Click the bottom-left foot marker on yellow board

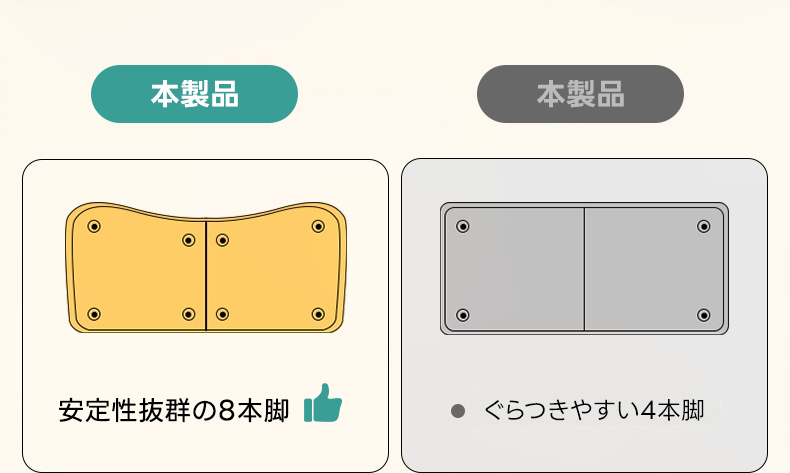(x=94, y=314)
